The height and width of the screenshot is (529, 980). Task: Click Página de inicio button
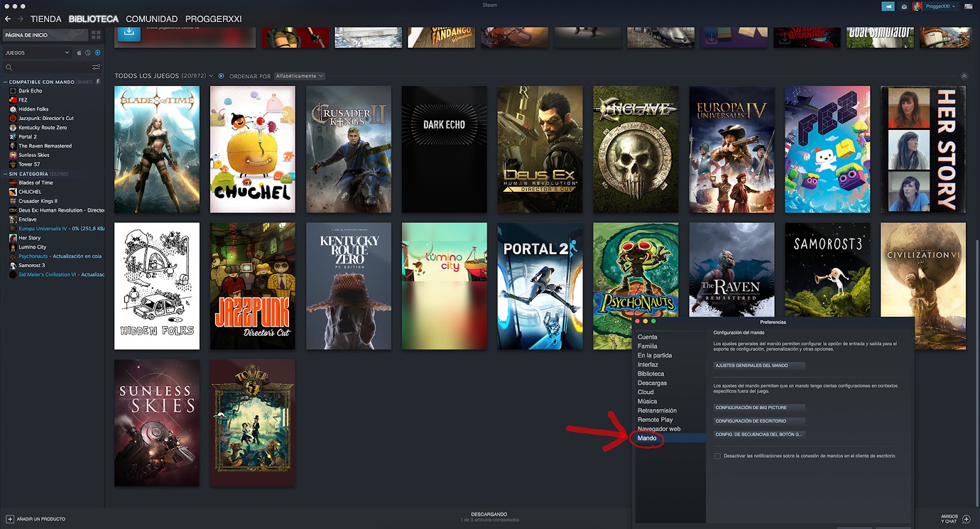[x=45, y=35]
